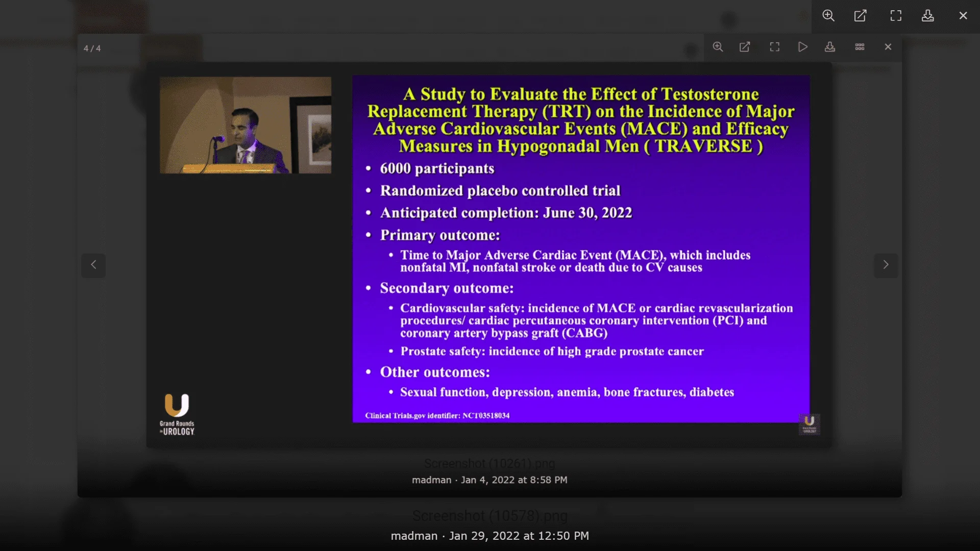Dismiss the outer overlay with the top-right X
This screenshot has height=551, width=980.
click(x=963, y=16)
